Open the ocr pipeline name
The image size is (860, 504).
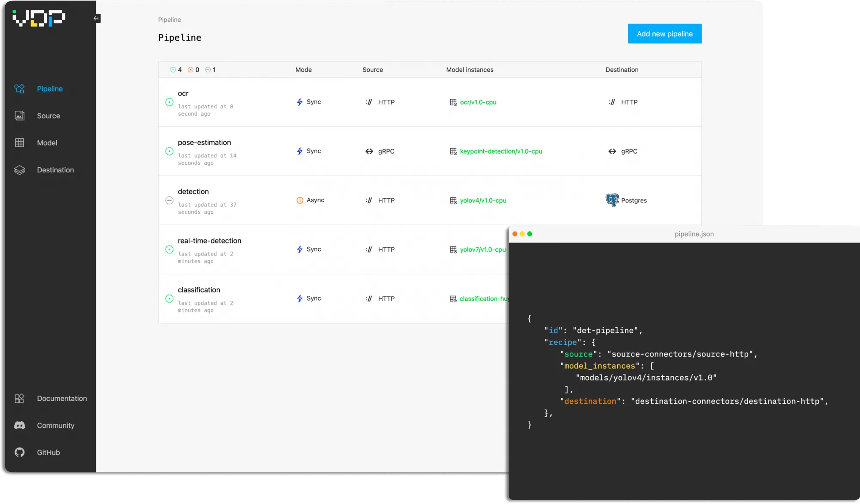coord(183,93)
